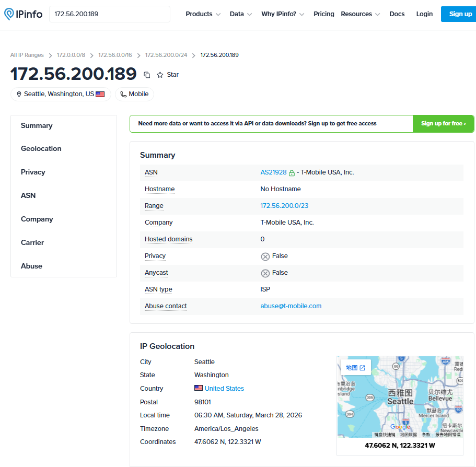Screen dimensions: 476x467
Task: Open the 172.56.200.0/23 range link
Action: pyautogui.click(x=284, y=206)
